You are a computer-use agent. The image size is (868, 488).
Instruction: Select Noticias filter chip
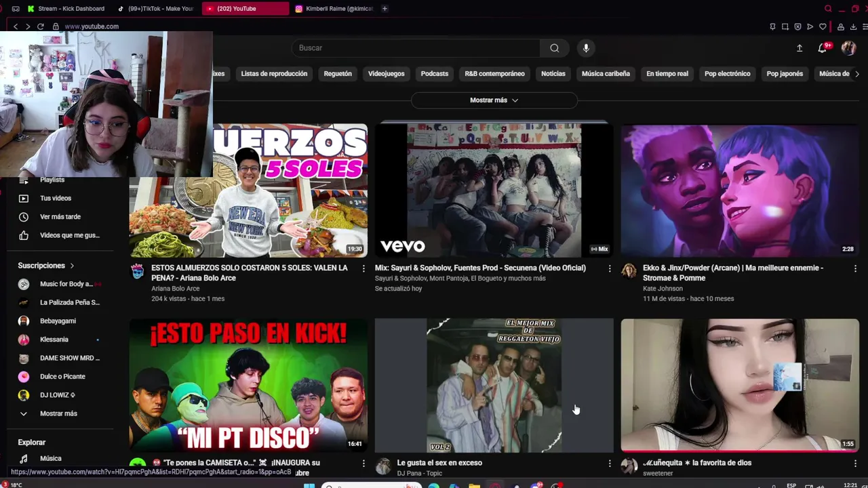point(553,74)
